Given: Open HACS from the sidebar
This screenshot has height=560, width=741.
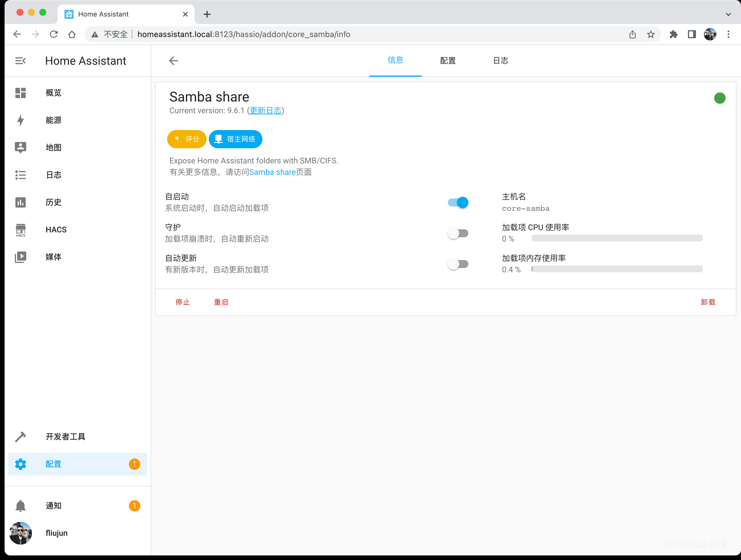Looking at the screenshot, I should pyautogui.click(x=20, y=230).
